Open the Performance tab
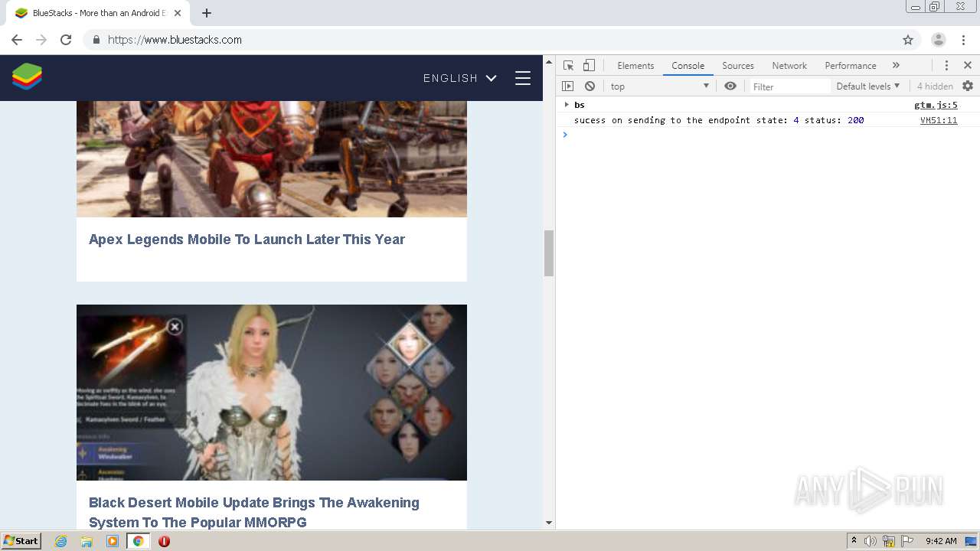Image resolution: width=980 pixels, height=551 pixels. 851,66
